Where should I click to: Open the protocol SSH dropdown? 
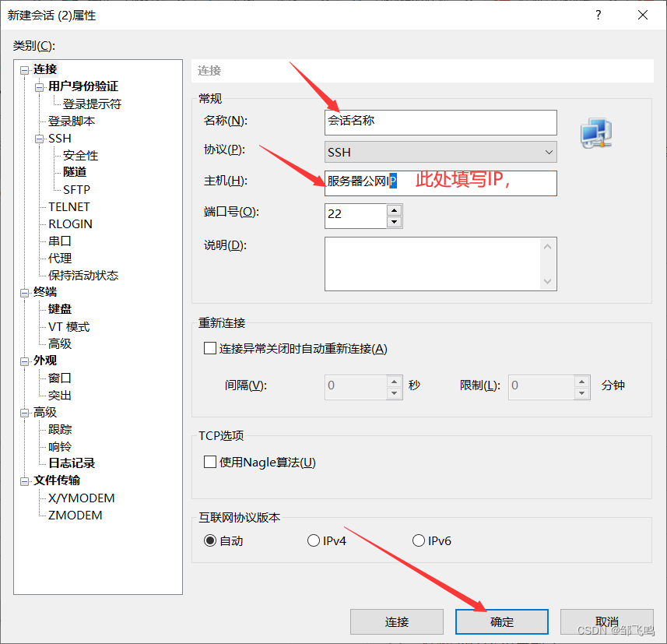(x=441, y=152)
